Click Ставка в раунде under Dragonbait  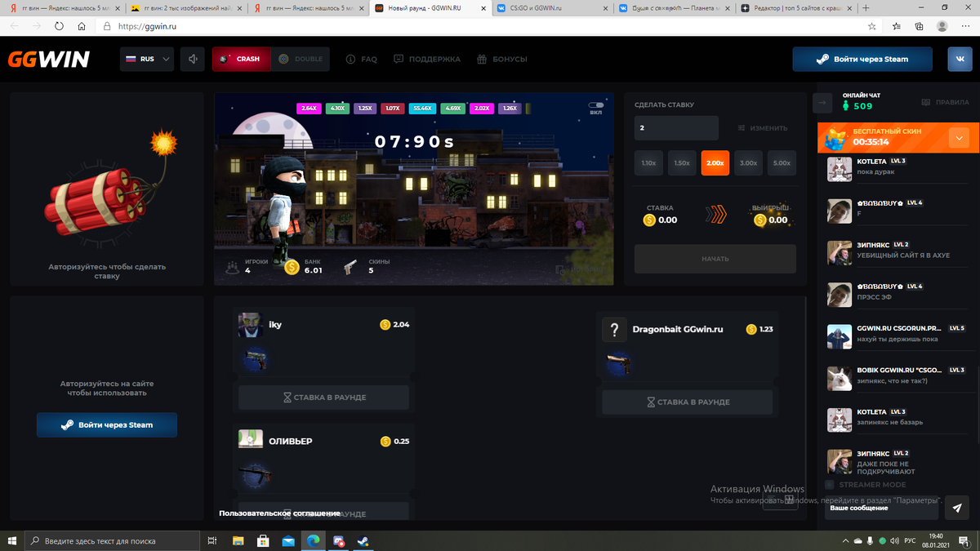[688, 402]
